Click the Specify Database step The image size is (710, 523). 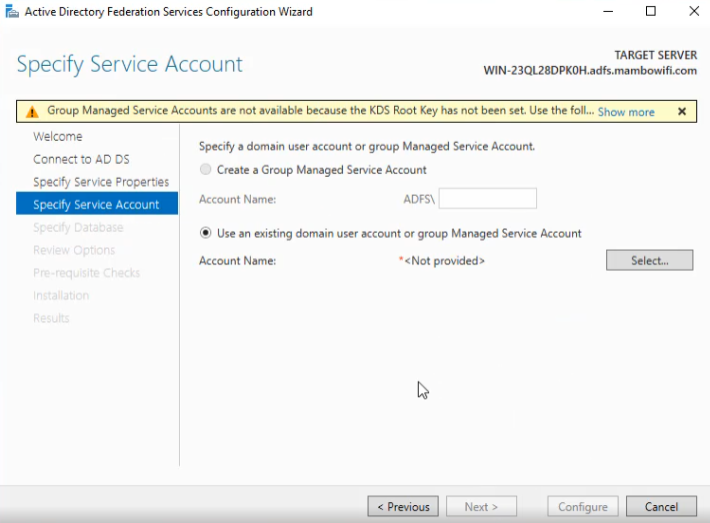78,227
